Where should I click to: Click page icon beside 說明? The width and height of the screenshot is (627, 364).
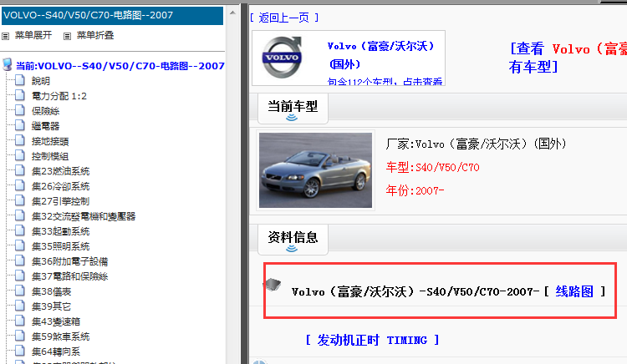pos(19,81)
